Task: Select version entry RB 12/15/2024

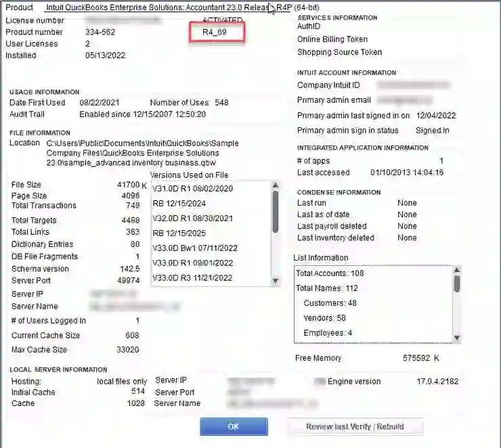Action: (179, 204)
